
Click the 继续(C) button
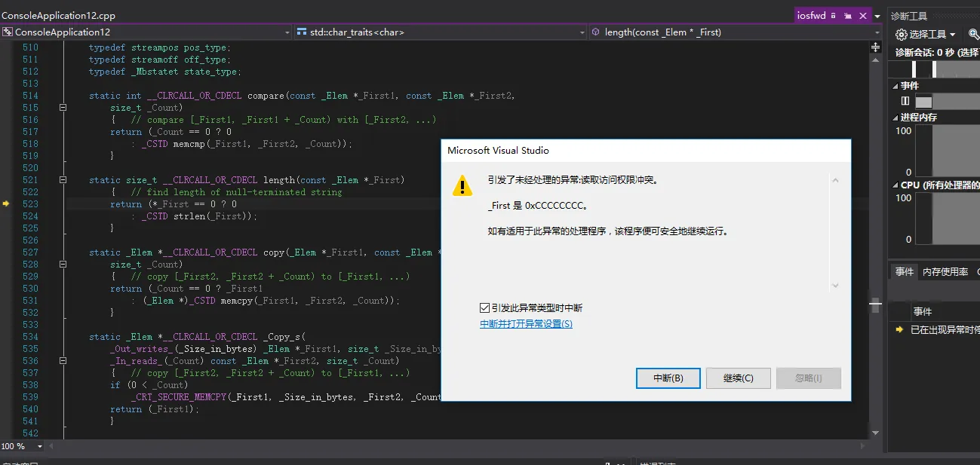(x=738, y=378)
